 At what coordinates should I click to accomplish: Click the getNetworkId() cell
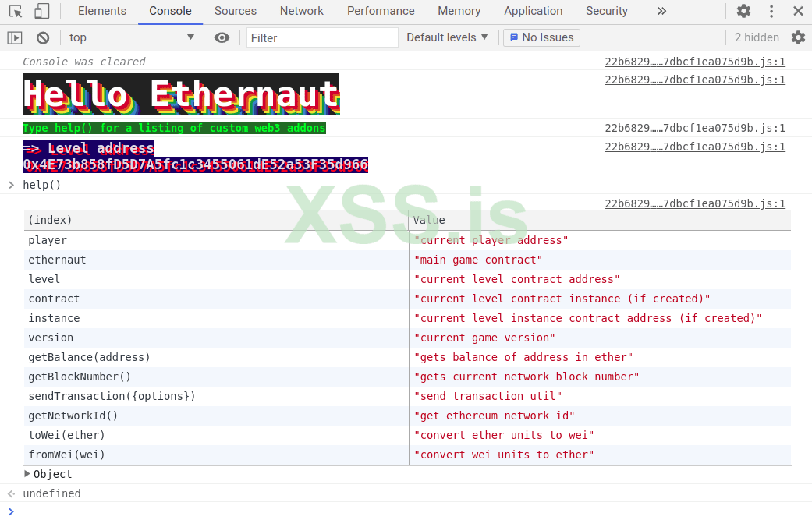pyautogui.click(x=216, y=416)
